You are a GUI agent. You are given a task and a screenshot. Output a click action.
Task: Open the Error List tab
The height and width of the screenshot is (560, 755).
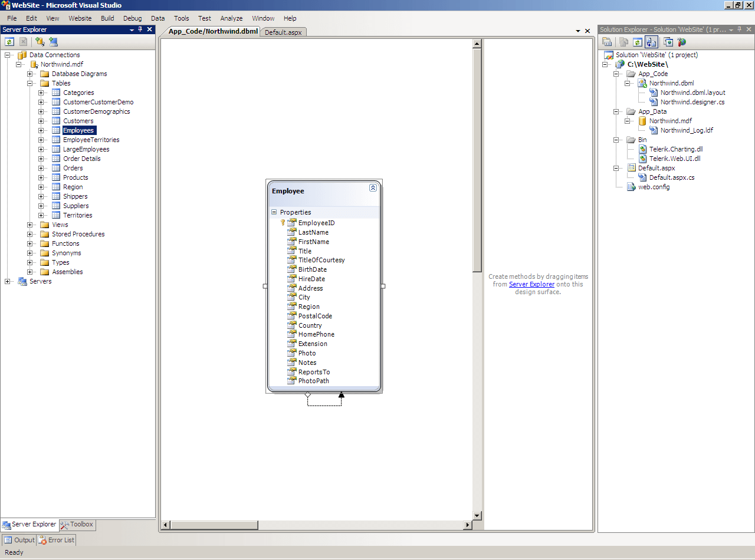coord(56,540)
